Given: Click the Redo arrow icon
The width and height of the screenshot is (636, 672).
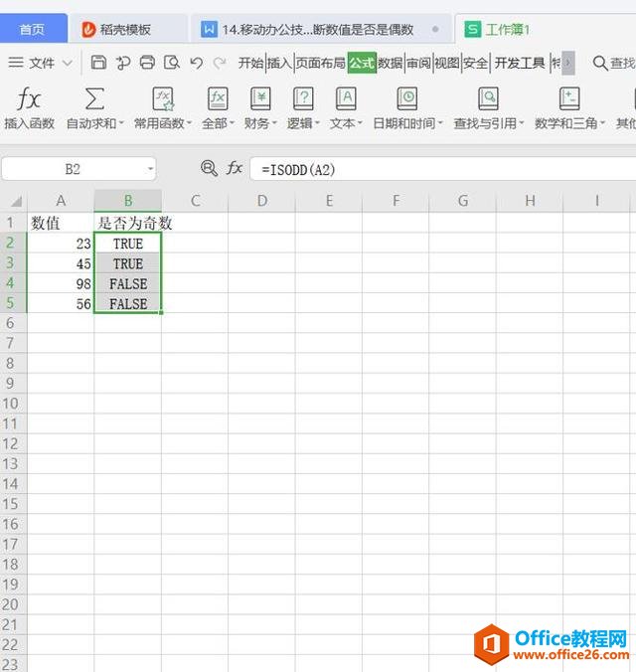Looking at the screenshot, I should pos(220,63).
